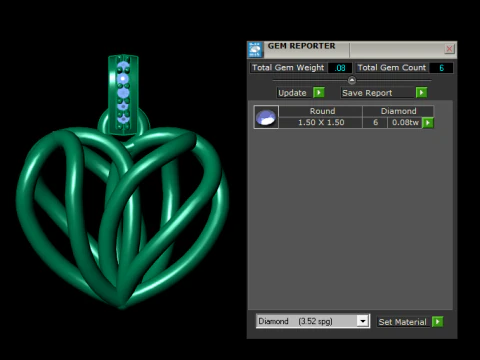Viewport: 480px width, 360px height.
Task: Click the Total Gem Weight label
Action: pos(288,68)
